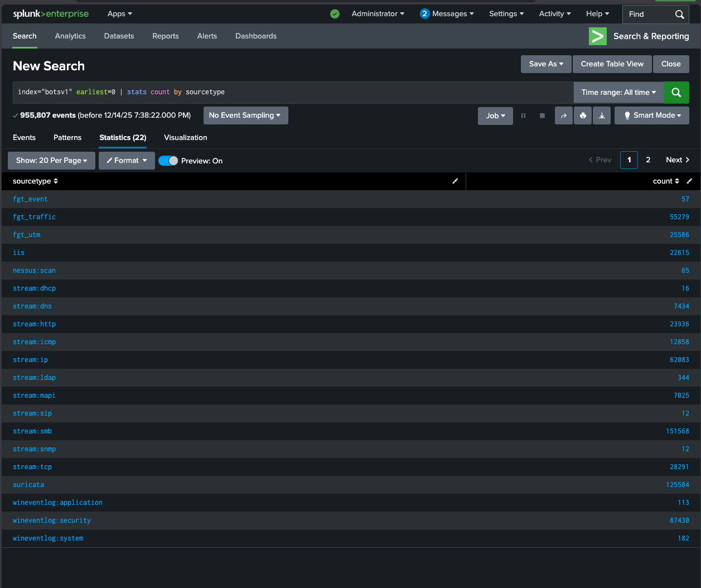Click the Search & Reporting app icon
Viewport: 701px width, 588px height.
(597, 36)
